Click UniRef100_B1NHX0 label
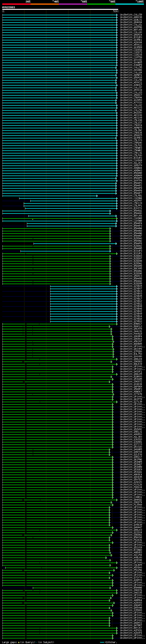Screen dimensions: 146x644 pyautogui.click(x=131, y=376)
